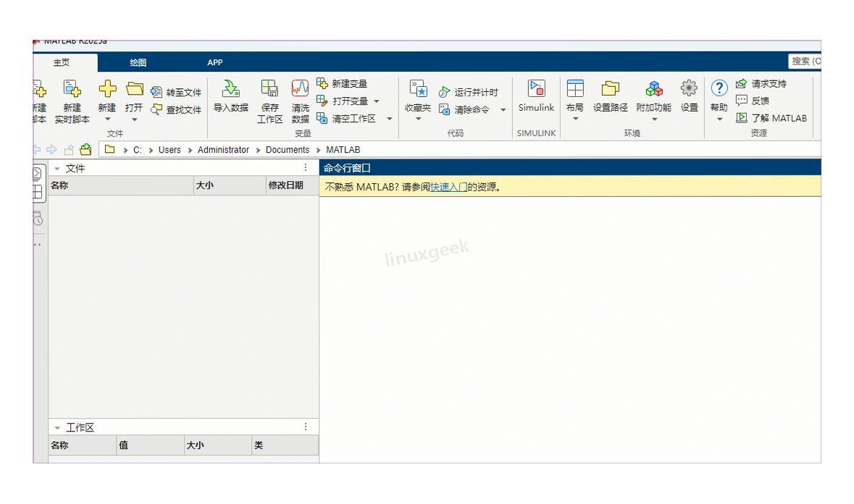Open the 快速入门 (Getting Started) link
Screen dimensions: 854x504
click(448, 188)
